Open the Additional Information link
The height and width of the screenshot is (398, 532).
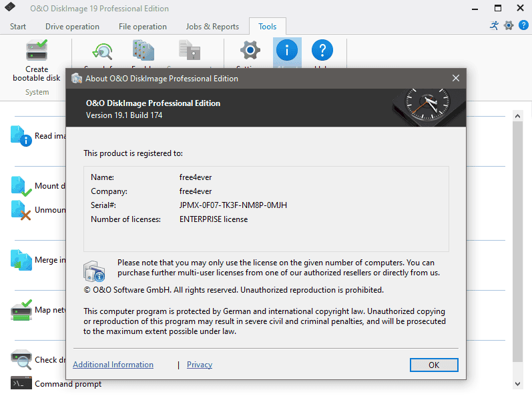point(113,365)
